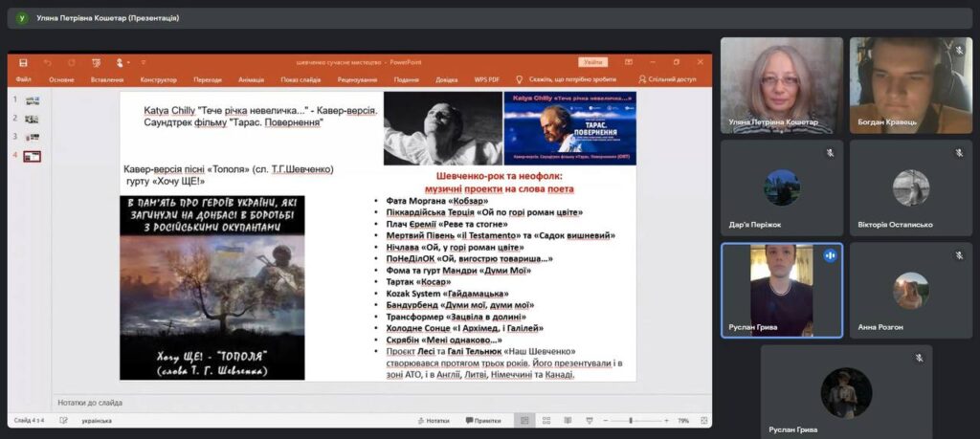980x439 pixels.
Task: Click the Save icon in PowerPoint title bar
Action: 23,62
